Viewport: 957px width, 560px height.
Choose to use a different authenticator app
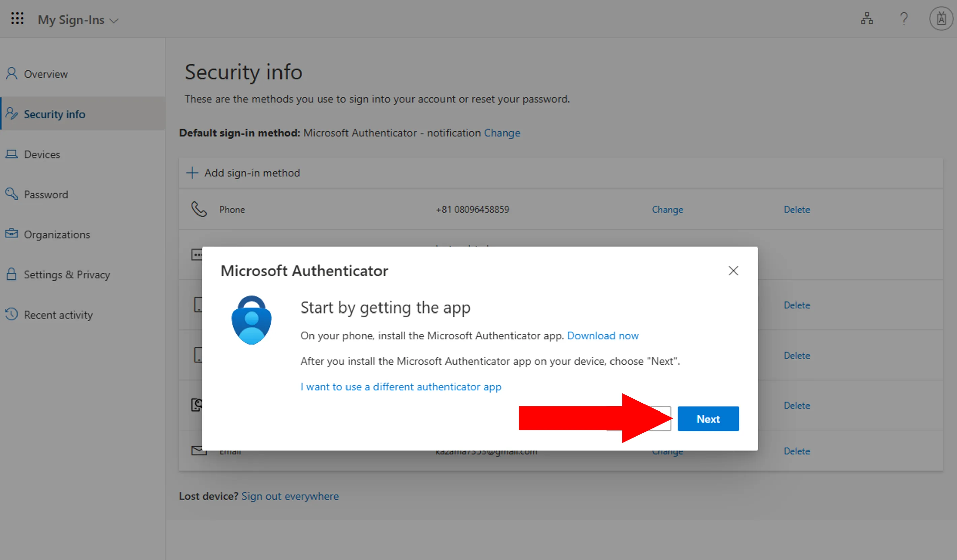[x=401, y=387]
